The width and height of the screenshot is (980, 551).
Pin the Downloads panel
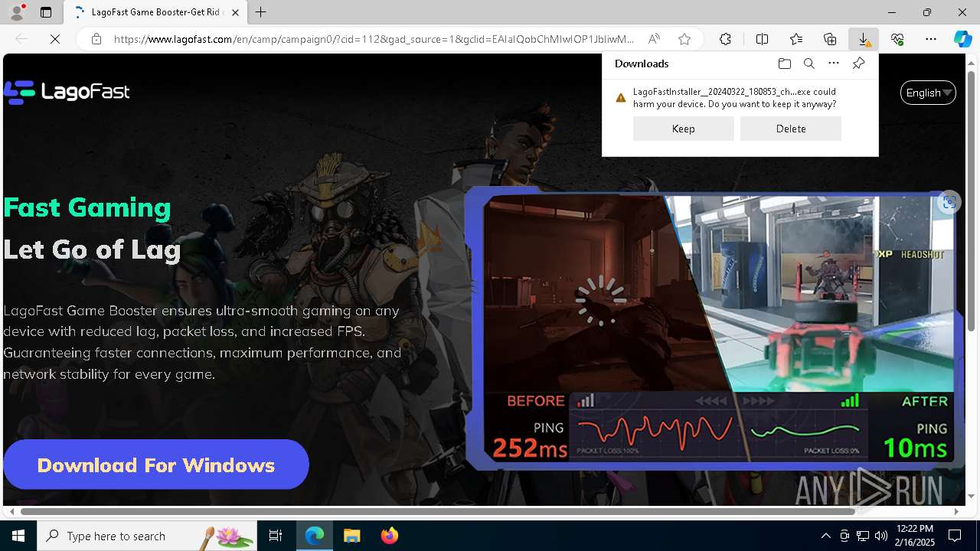click(x=858, y=64)
